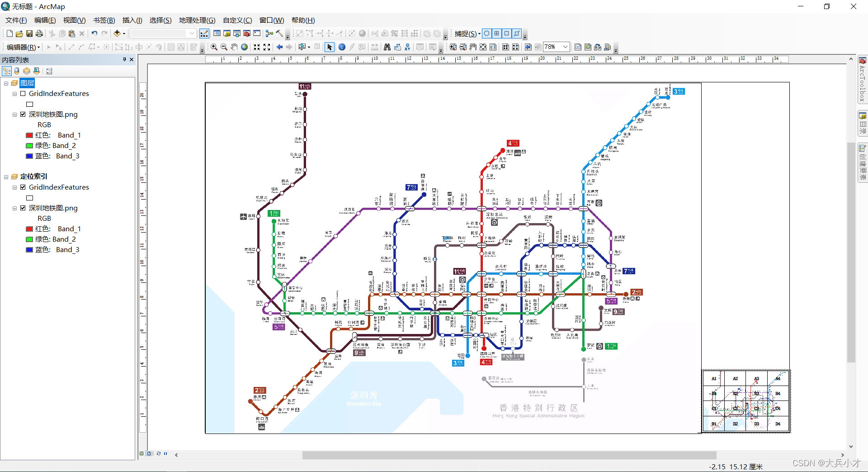
Task: Create a new map document
Action: point(9,33)
